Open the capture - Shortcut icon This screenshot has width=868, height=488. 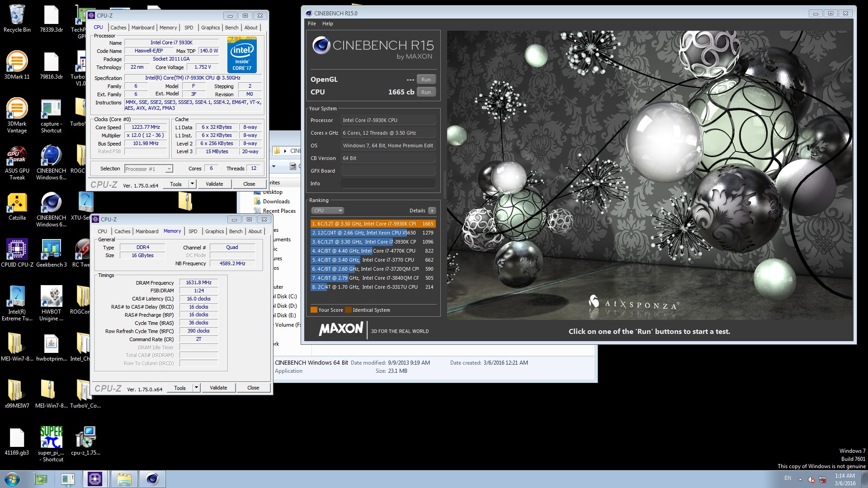click(x=51, y=116)
